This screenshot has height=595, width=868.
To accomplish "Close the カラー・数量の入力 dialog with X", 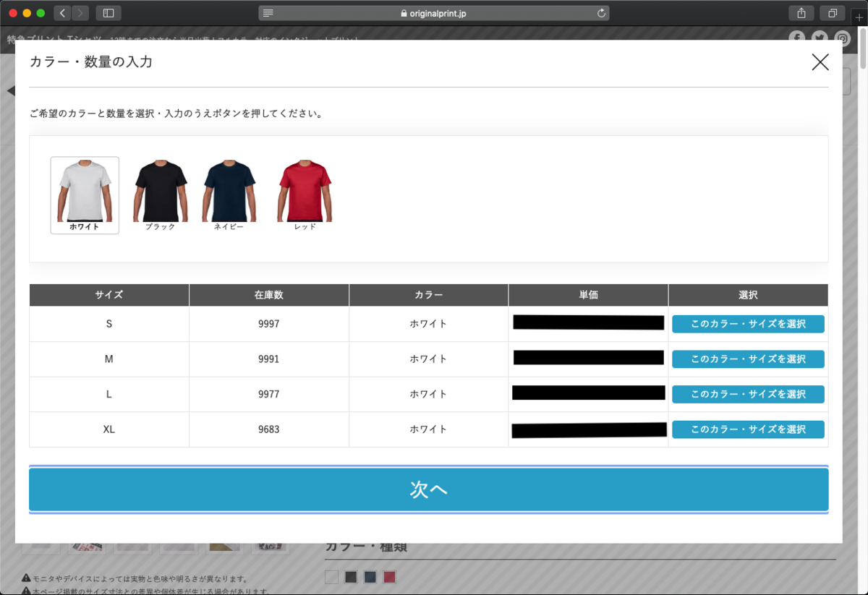I will 820,62.
